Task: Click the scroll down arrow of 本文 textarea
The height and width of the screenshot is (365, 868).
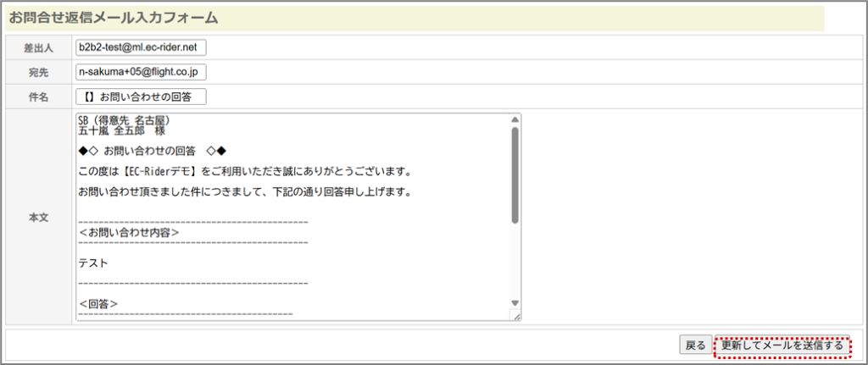Action: click(x=514, y=303)
